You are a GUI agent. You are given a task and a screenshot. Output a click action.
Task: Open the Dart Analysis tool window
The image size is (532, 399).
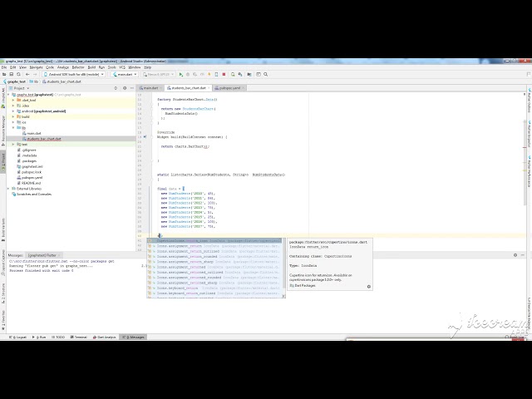106,337
